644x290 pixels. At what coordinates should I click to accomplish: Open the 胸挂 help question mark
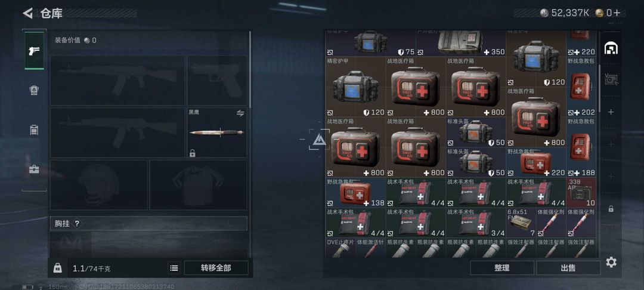[76, 223]
